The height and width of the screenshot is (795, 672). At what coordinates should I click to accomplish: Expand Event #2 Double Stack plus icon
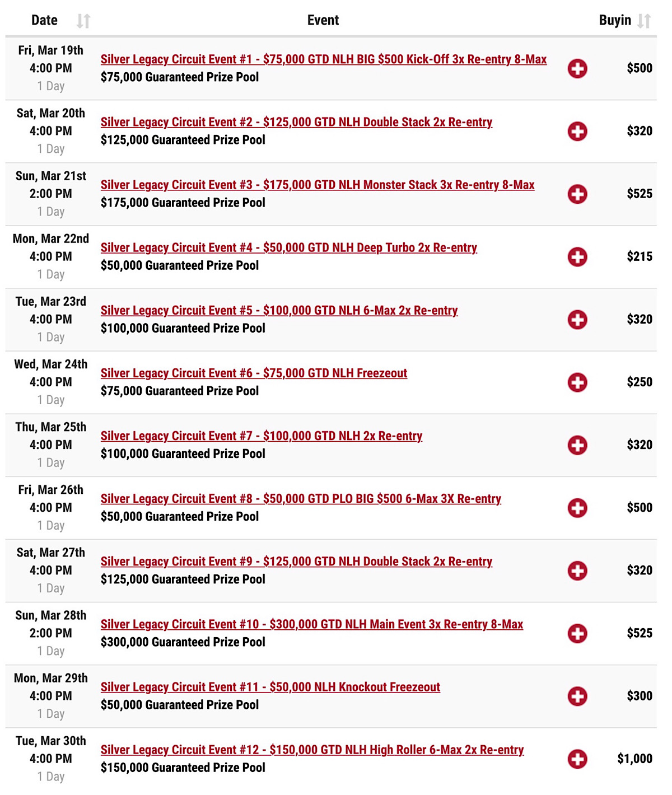(x=577, y=132)
